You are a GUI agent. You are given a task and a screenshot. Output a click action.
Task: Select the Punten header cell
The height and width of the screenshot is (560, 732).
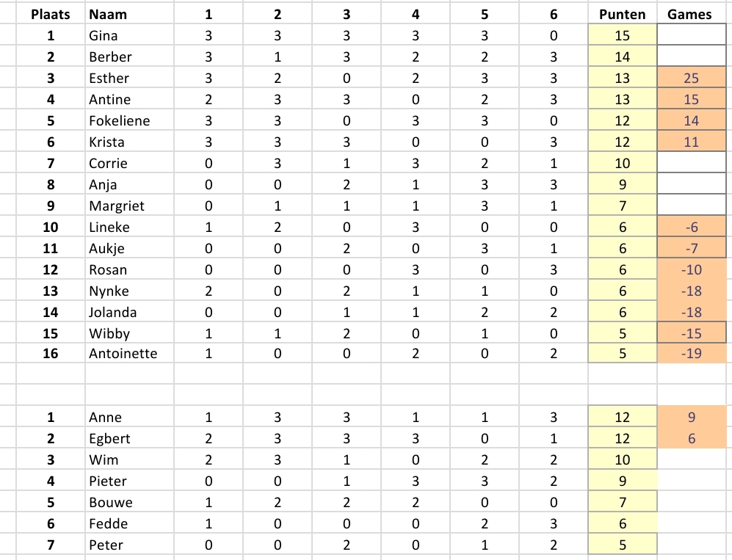tap(623, 14)
